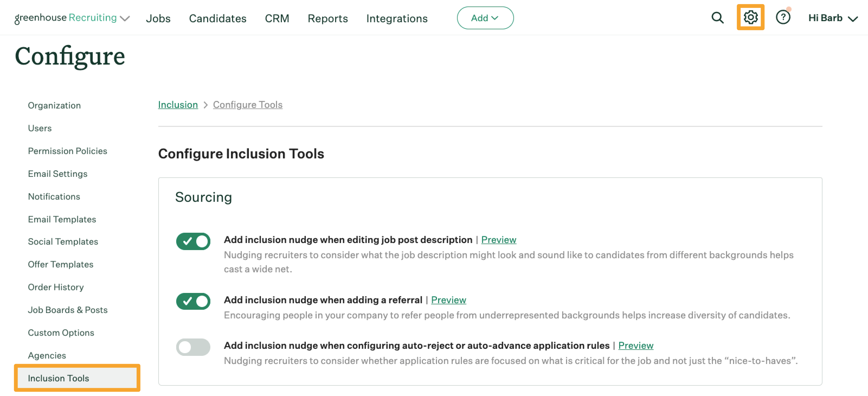Disable the inclusion nudge for job post descriptions
The image size is (868, 396).
pyautogui.click(x=193, y=241)
